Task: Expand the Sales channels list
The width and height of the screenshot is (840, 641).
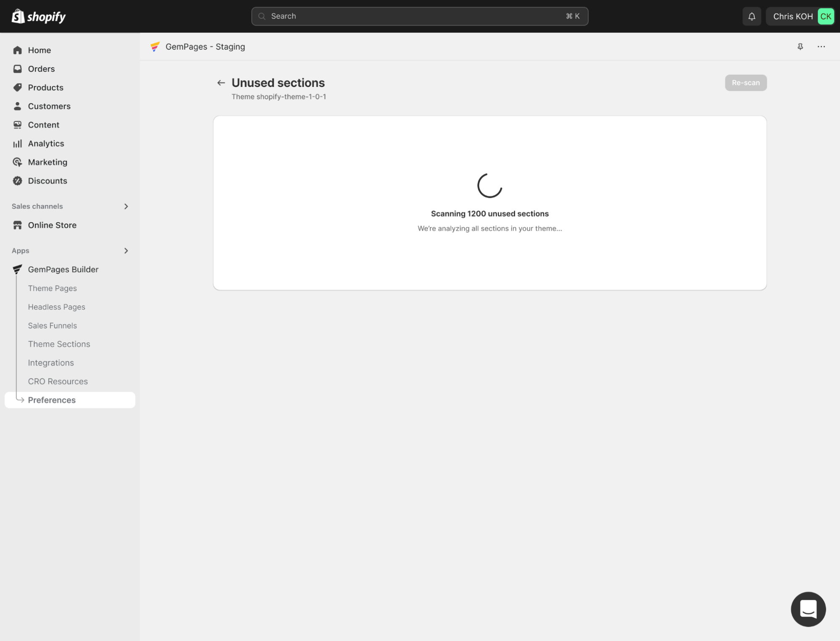Action: coord(126,206)
